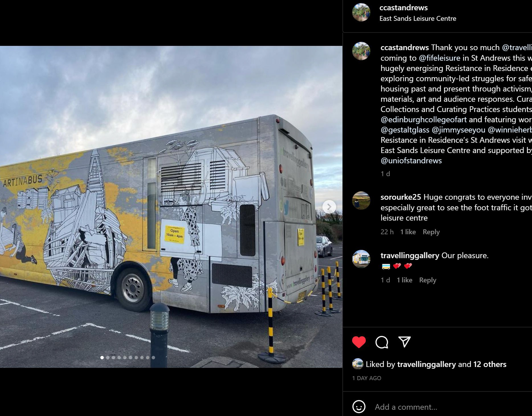Screen dimensions: 532x416
Task: Open ccastandrews profile picture in header
Action: [x=361, y=12]
